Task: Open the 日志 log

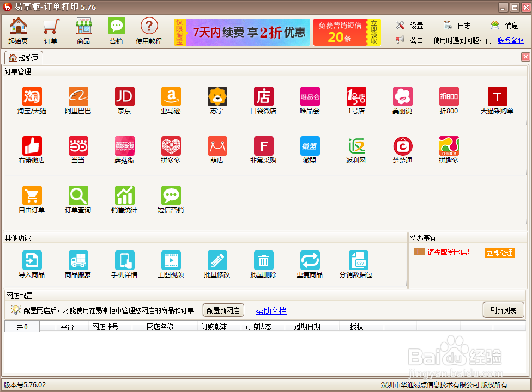Action: click(x=457, y=26)
